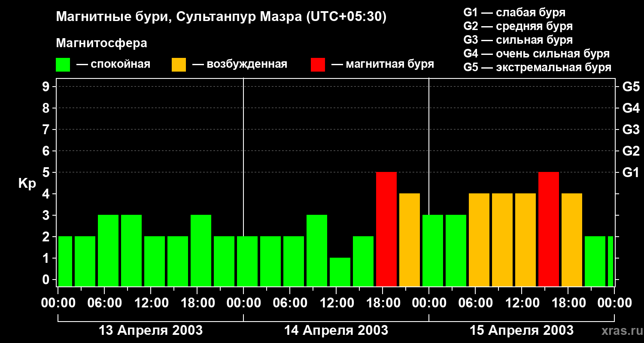Click the G4 label on the right axis

631,108
